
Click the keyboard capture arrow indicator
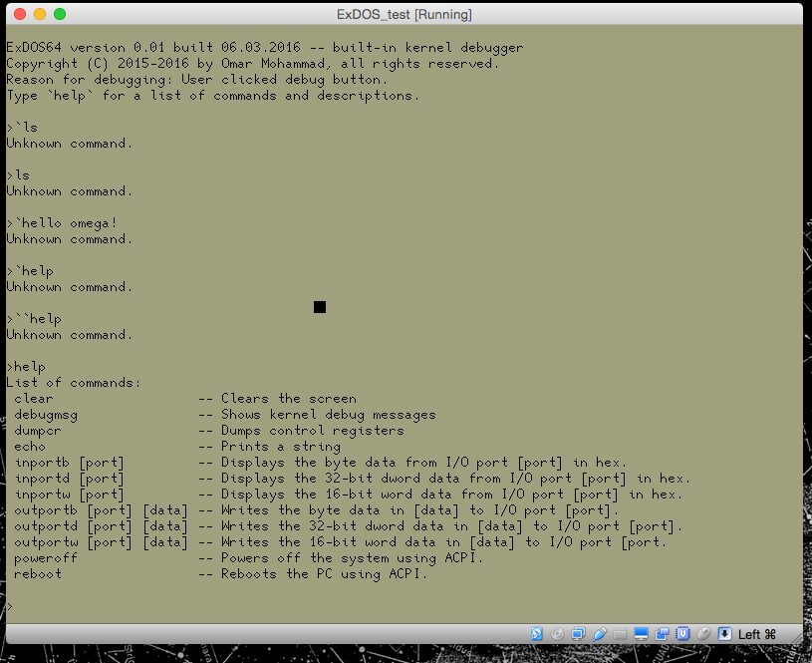point(725,633)
